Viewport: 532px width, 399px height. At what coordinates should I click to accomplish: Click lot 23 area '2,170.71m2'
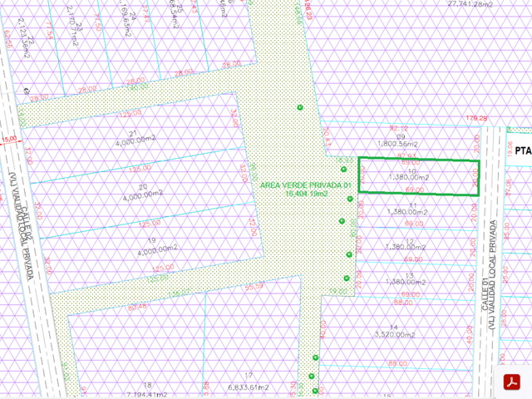click(72, 26)
